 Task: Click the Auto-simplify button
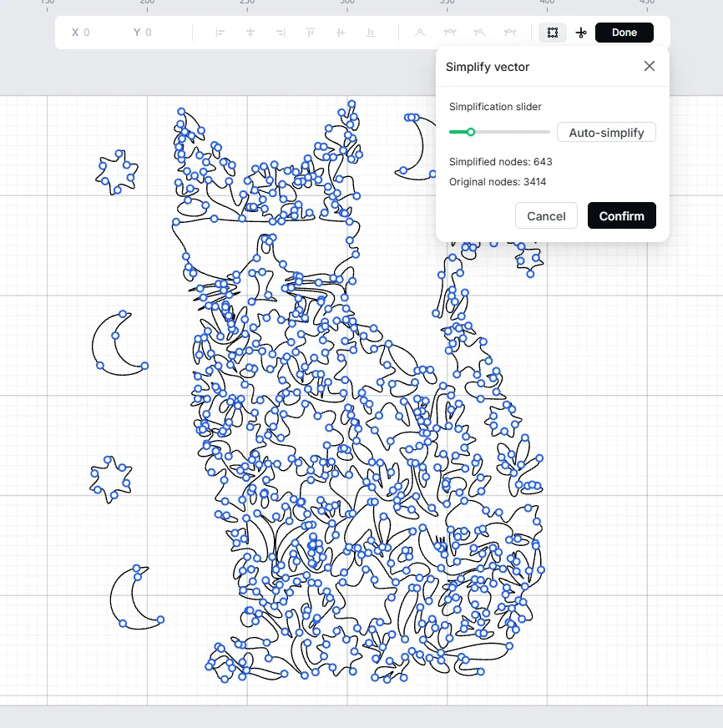[x=606, y=132]
